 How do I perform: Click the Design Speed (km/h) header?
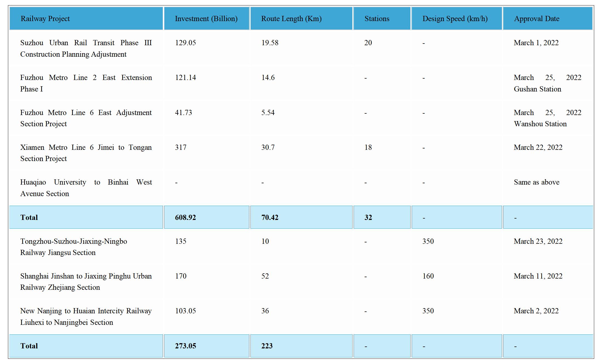point(455,19)
